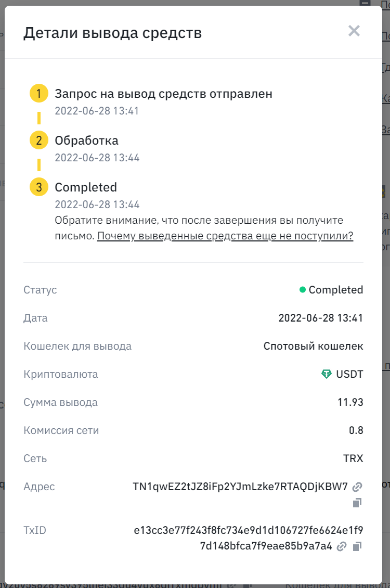Click the Completed value in Статус row
The image size is (390, 588).
336,290
